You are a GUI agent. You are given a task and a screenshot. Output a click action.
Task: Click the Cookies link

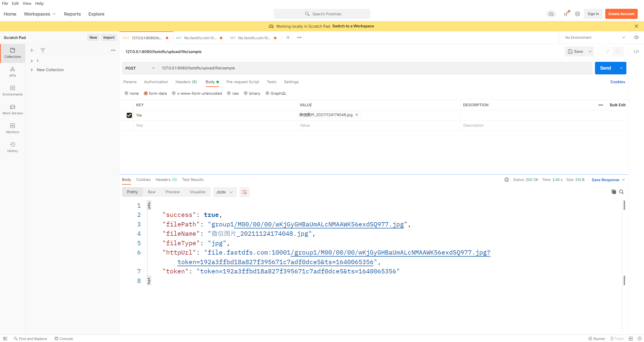617,82
